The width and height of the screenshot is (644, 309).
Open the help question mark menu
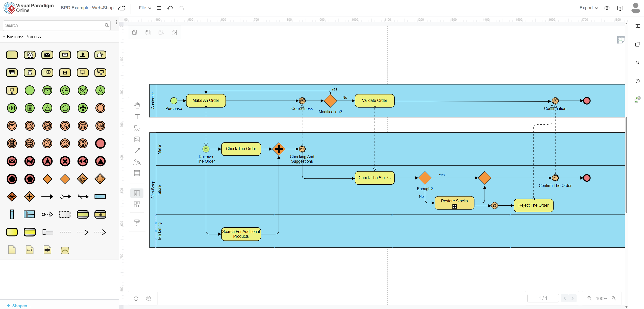pyautogui.click(x=620, y=8)
